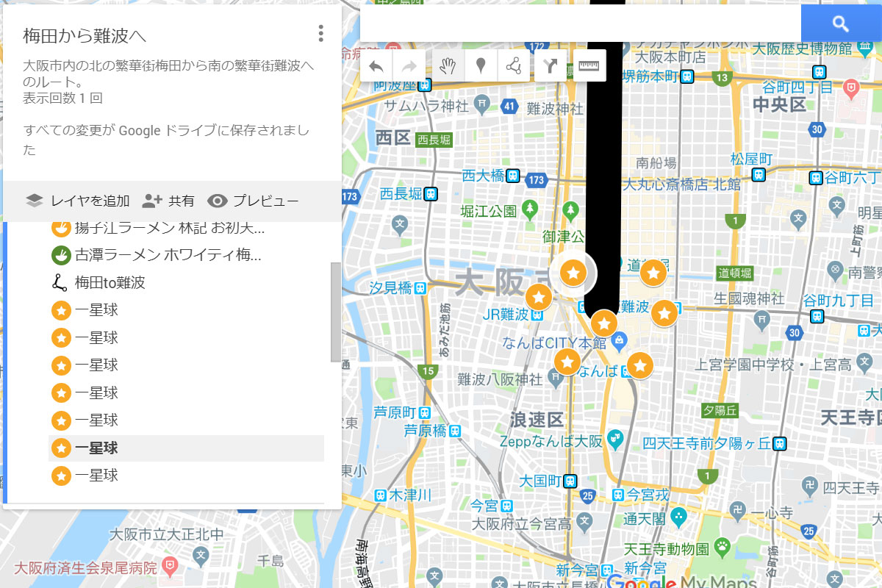The width and height of the screenshot is (882, 588).
Task: Click the 汐見橋 station icon
Action: point(419,288)
